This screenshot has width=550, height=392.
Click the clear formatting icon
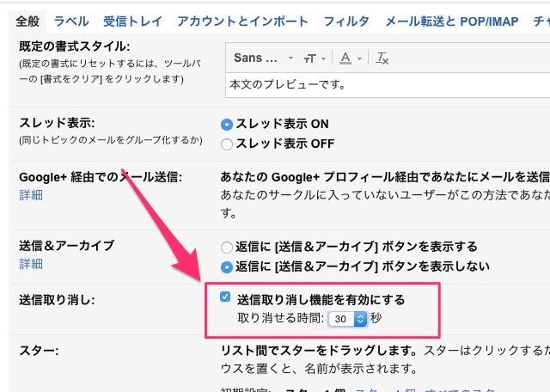tap(382, 58)
